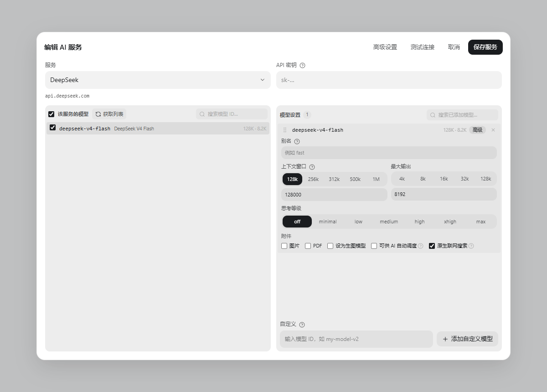Focus the 别名 input field

point(389,153)
